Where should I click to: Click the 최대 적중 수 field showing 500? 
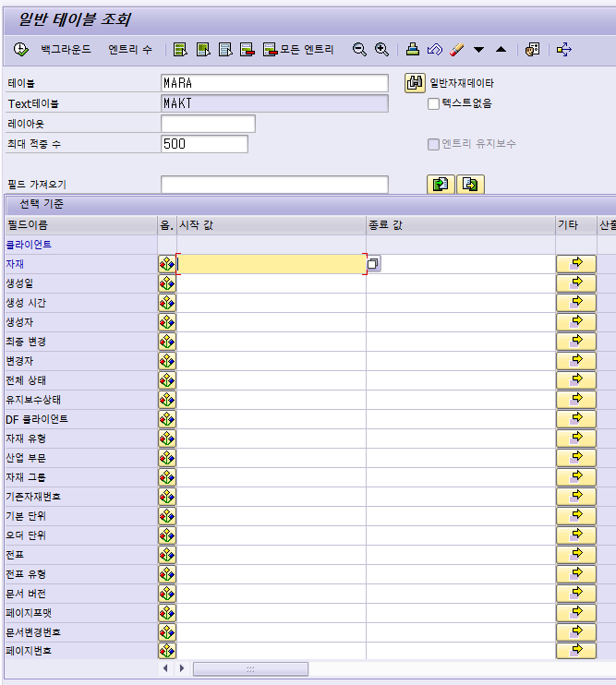tap(204, 144)
